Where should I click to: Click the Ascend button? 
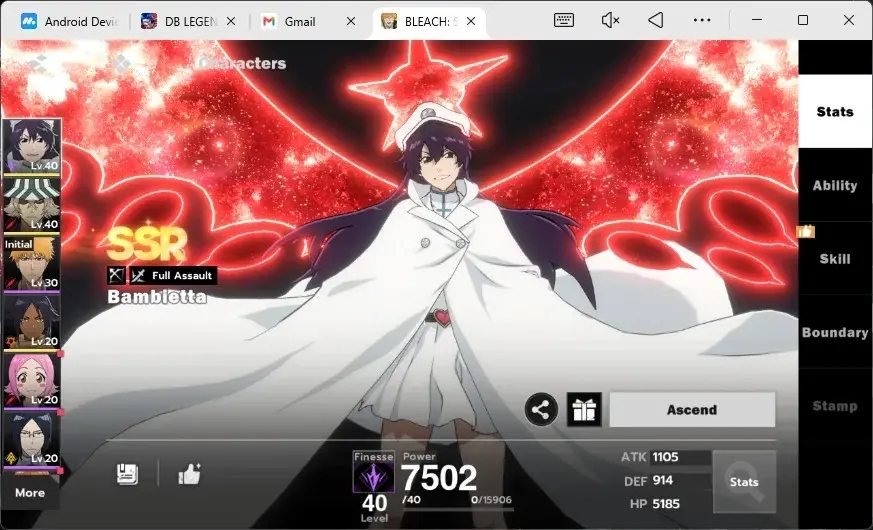pyautogui.click(x=692, y=410)
